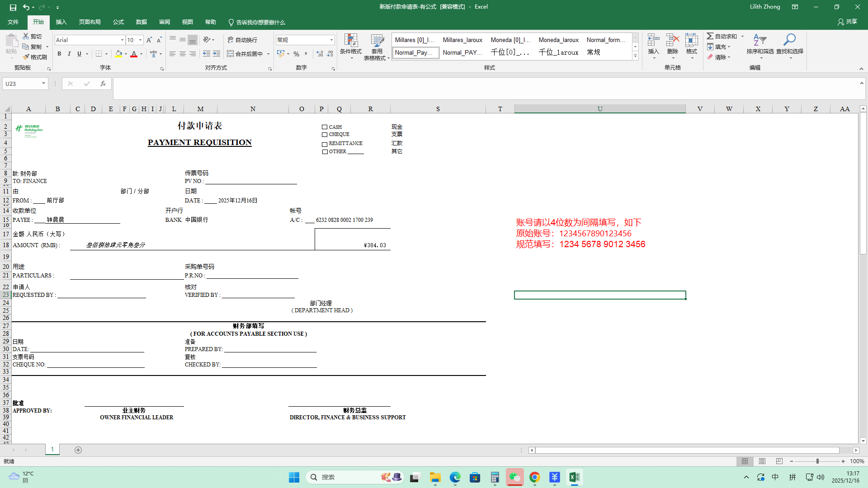Screen dimensions: 868x488
Task: Check the CASH checkbox
Action: (325, 127)
